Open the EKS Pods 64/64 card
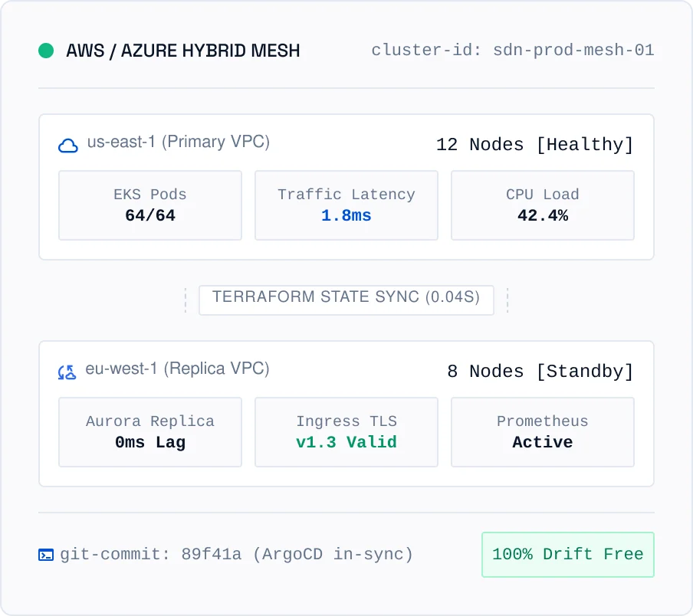 tap(150, 205)
